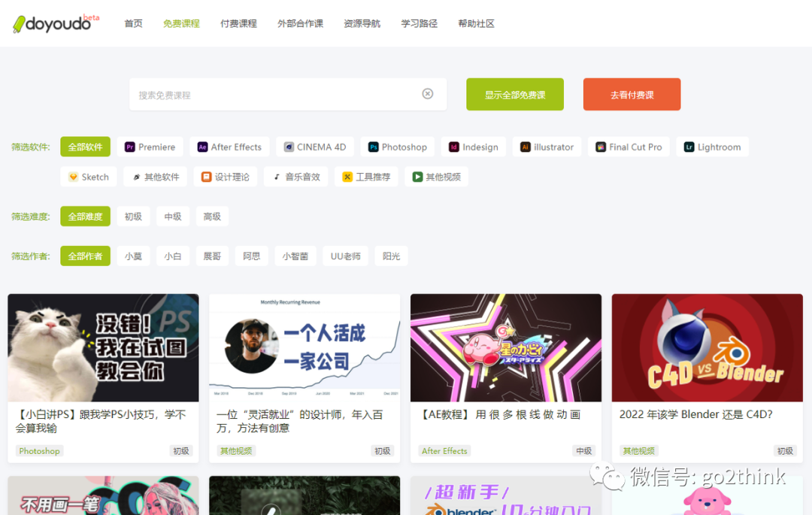Filter courses by Sketch

pyautogui.click(x=88, y=176)
